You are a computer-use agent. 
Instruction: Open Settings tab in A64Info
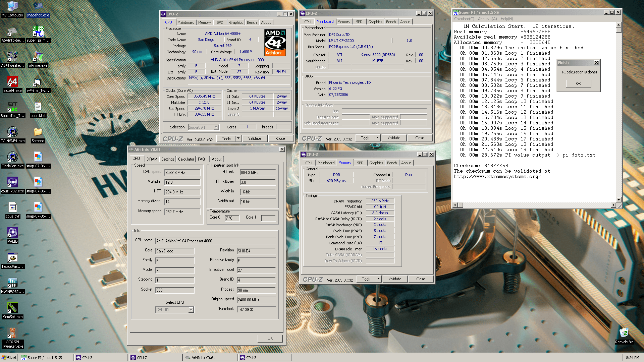(x=167, y=159)
